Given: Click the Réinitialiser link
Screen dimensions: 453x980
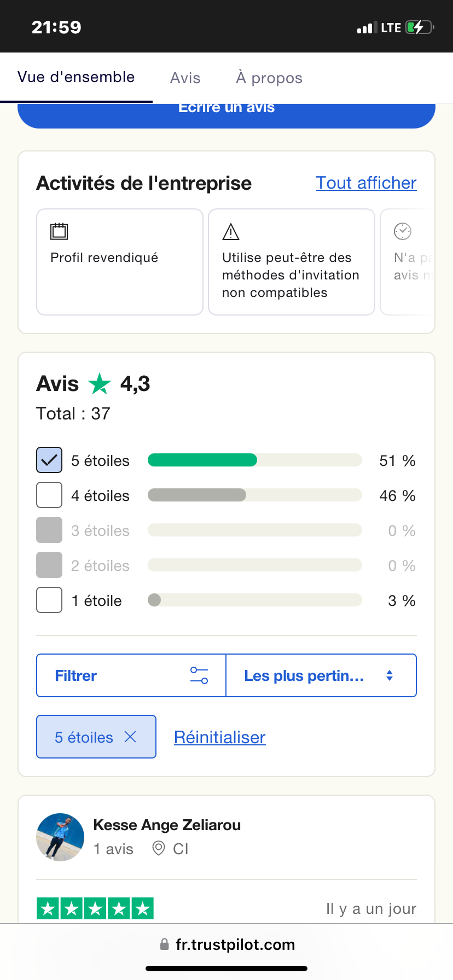Looking at the screenshot, I should 220,737.
